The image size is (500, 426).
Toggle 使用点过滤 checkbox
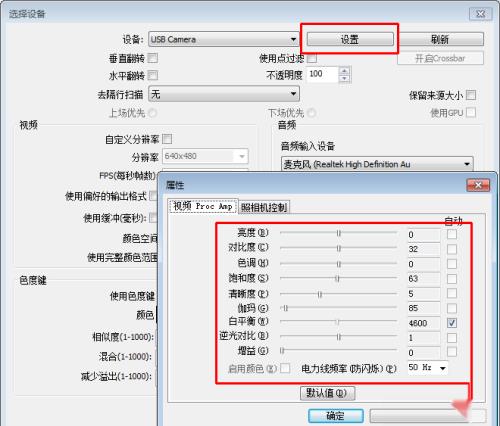(312, 58)
